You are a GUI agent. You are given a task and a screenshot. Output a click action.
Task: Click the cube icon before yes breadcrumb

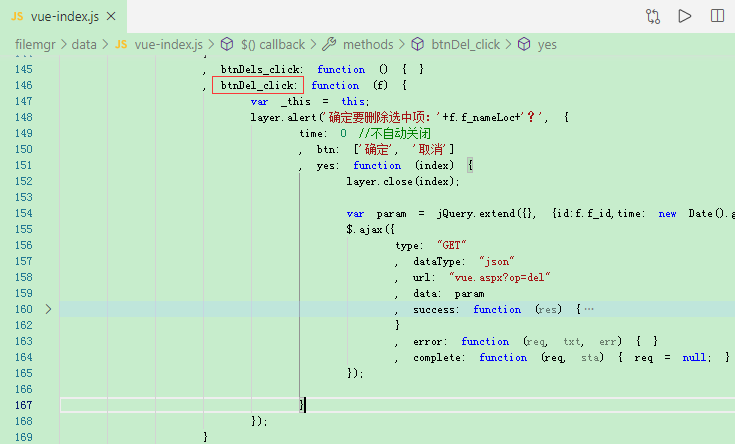pyautogui.click(x=524, y=44)
